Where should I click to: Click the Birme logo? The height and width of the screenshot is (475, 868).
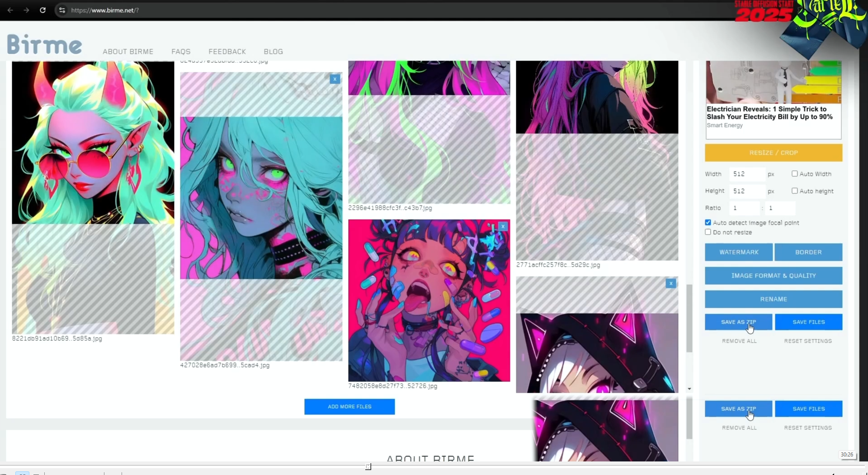click(44, 44)
